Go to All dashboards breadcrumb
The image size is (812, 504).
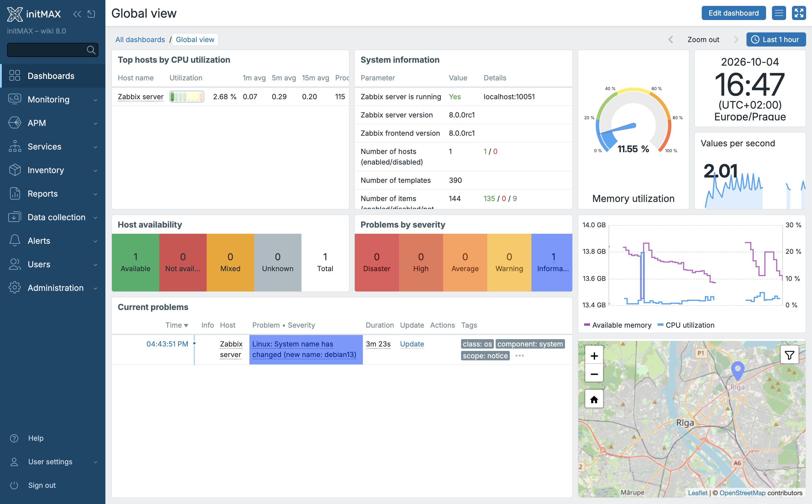point(140,40)
